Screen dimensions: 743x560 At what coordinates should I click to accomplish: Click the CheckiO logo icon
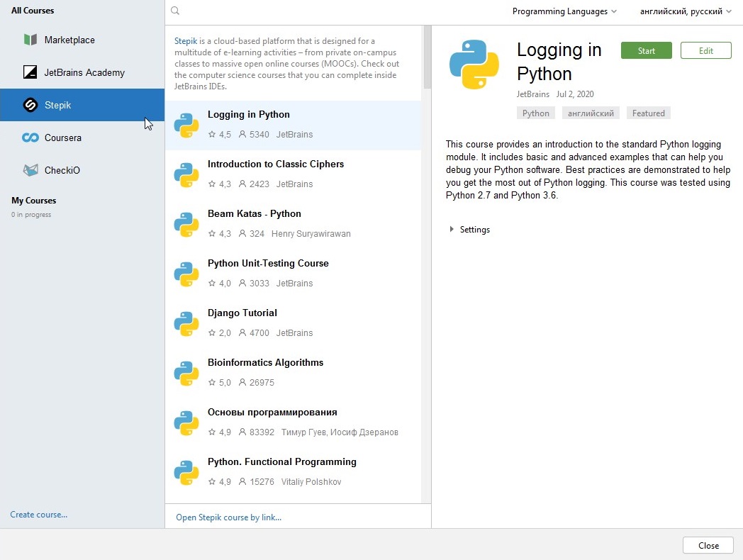coord(30,170)
